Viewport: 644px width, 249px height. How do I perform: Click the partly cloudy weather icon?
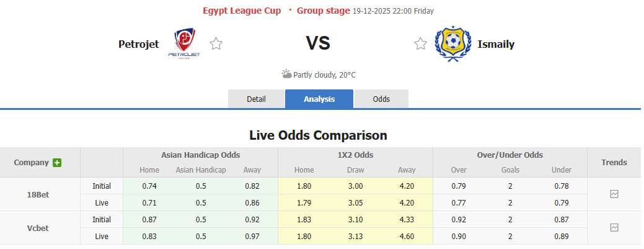pyautogui.click(x=286, y=75)
